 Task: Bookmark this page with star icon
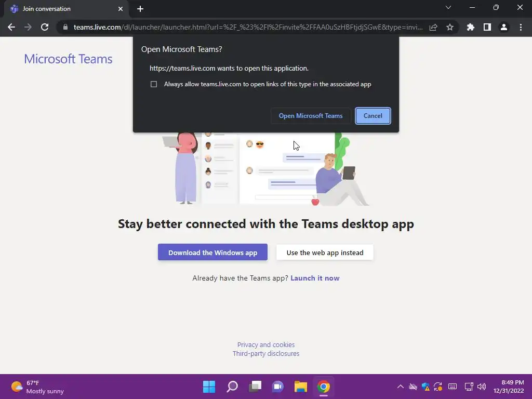click(x=450, y=27)
